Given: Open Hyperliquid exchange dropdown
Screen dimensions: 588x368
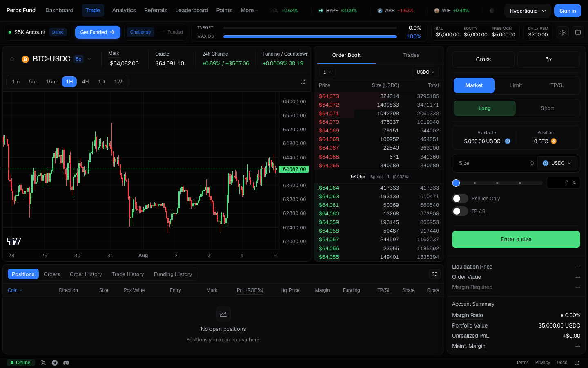Looking at the screenshot, I should [528, 11].
